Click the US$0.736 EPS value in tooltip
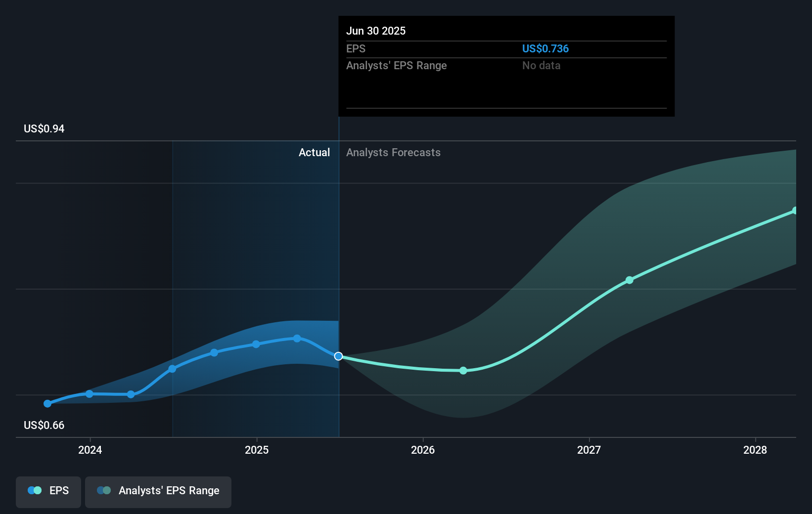This screenshot has width=812, height=514. tap(545, 49)
